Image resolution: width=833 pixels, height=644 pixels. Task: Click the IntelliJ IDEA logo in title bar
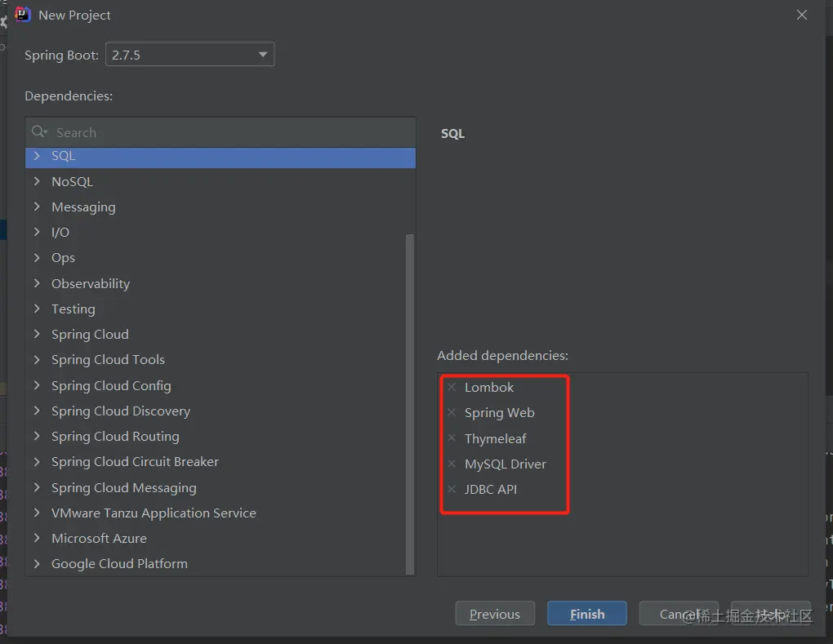click(22, 15)
